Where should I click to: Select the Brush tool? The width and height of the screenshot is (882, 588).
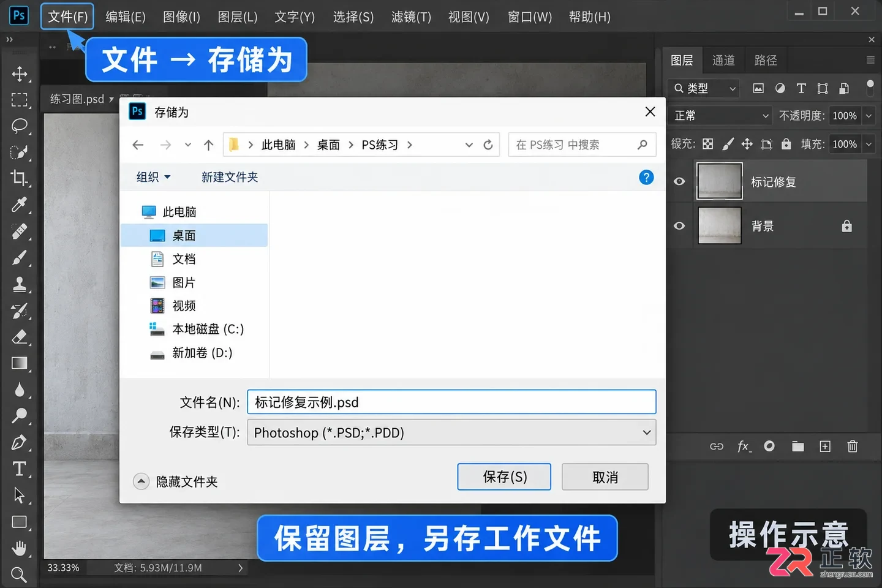click(20, 258)
